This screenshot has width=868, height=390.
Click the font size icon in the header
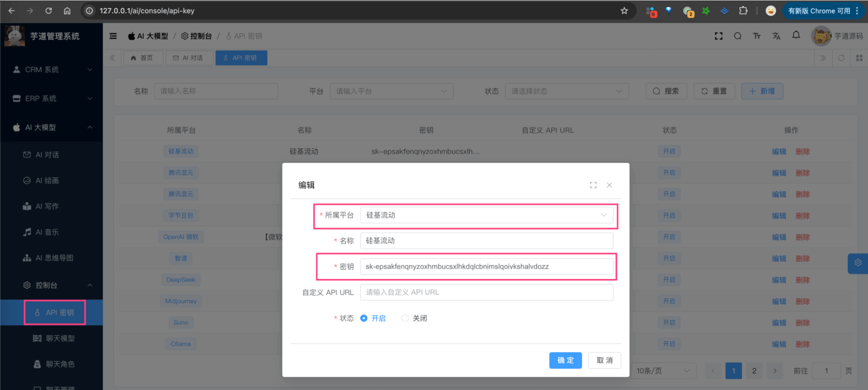(x=757, y=36)
